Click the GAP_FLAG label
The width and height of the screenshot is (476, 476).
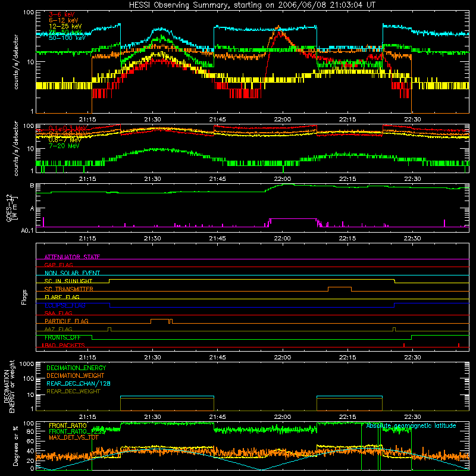(58, 265)
